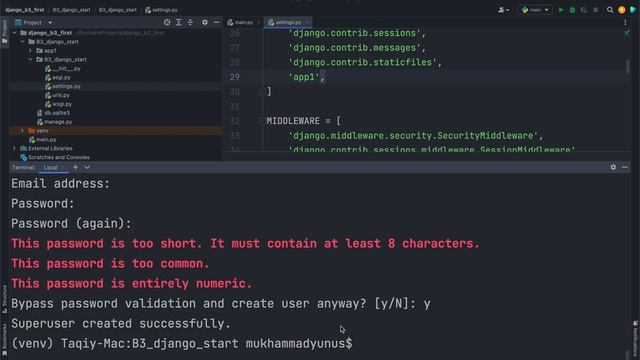Click 'django.contrib.staticfiles' string in editor
Screen dimensions: 640x360
pyautogui.click(x=362, y=62)
